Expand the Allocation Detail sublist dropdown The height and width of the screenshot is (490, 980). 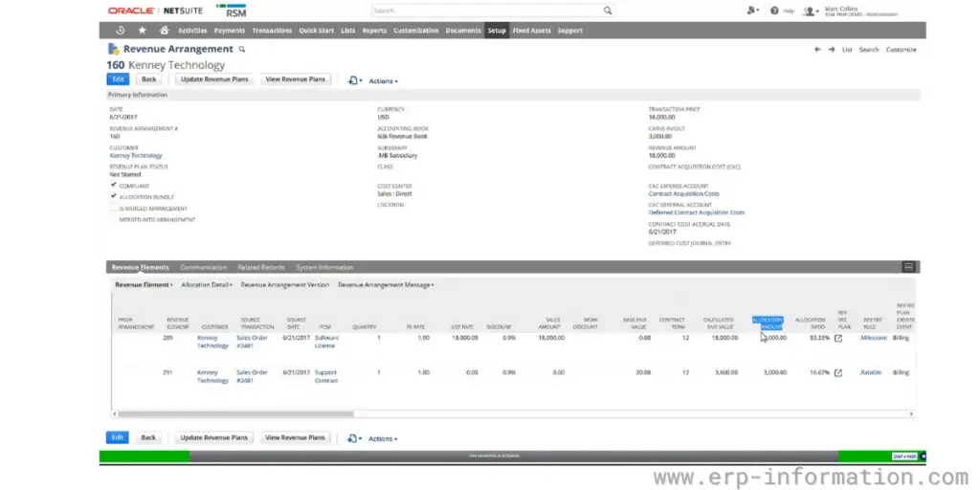click(x=207, y=284)
